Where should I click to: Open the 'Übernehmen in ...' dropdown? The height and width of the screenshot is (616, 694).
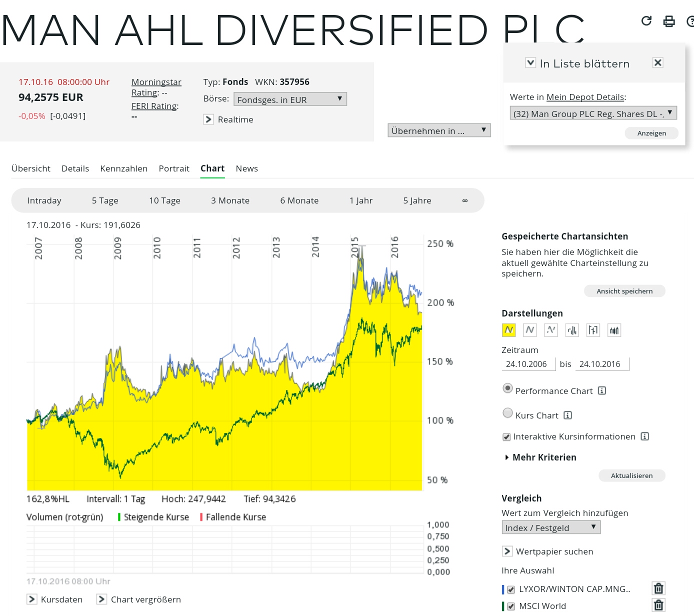click(439, 130)
